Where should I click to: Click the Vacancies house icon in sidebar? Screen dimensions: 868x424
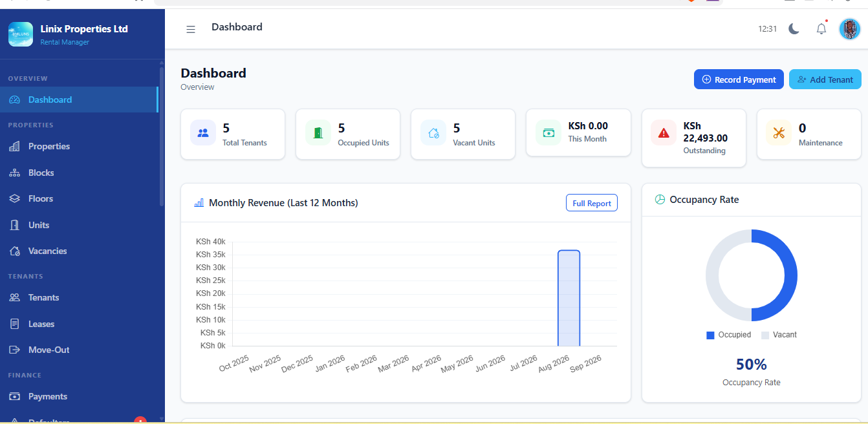tap(14, 251)
